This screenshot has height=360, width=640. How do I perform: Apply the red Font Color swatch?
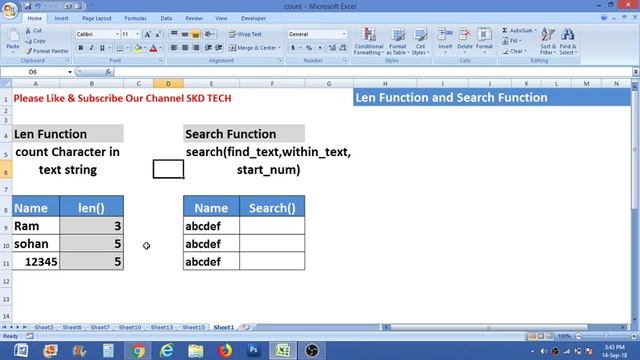(153, 48)
